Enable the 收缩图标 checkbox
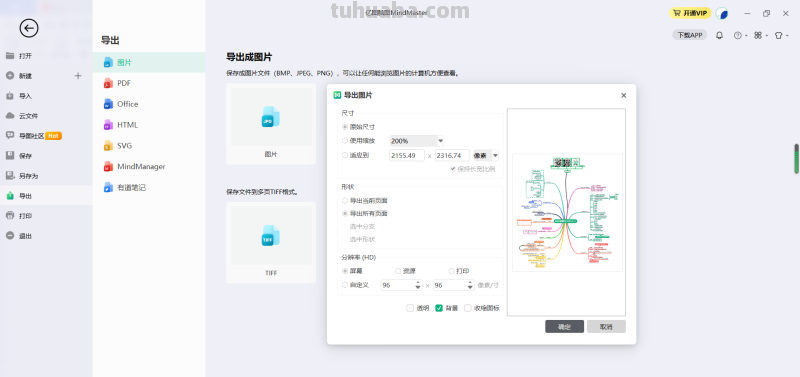The height and width of the screenshot is (377, 800). click(x=468, y=308)
